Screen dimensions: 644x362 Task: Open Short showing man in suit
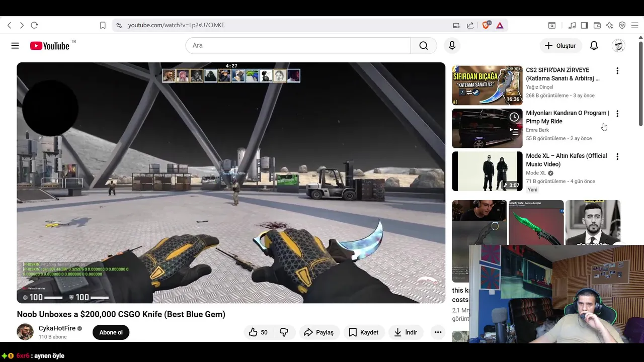(593, 223)
